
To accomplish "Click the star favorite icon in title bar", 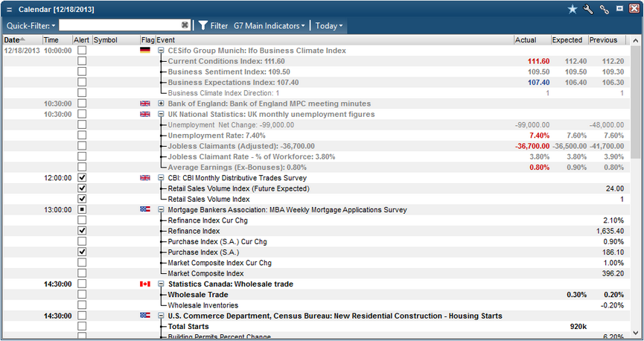I will (572, 9).
